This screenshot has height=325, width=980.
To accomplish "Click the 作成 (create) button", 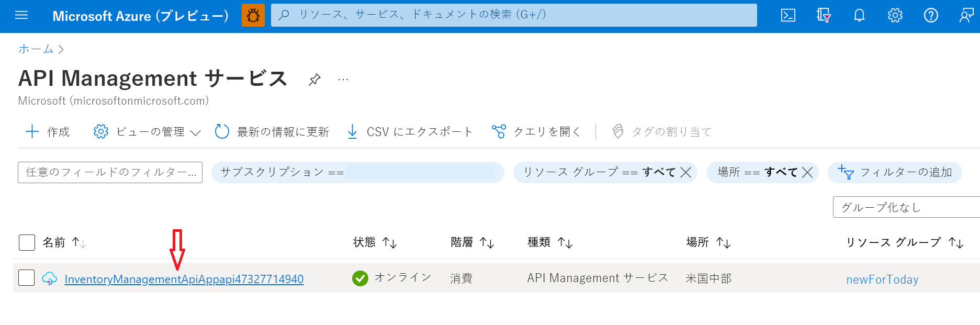I will [x=48, y=131].
